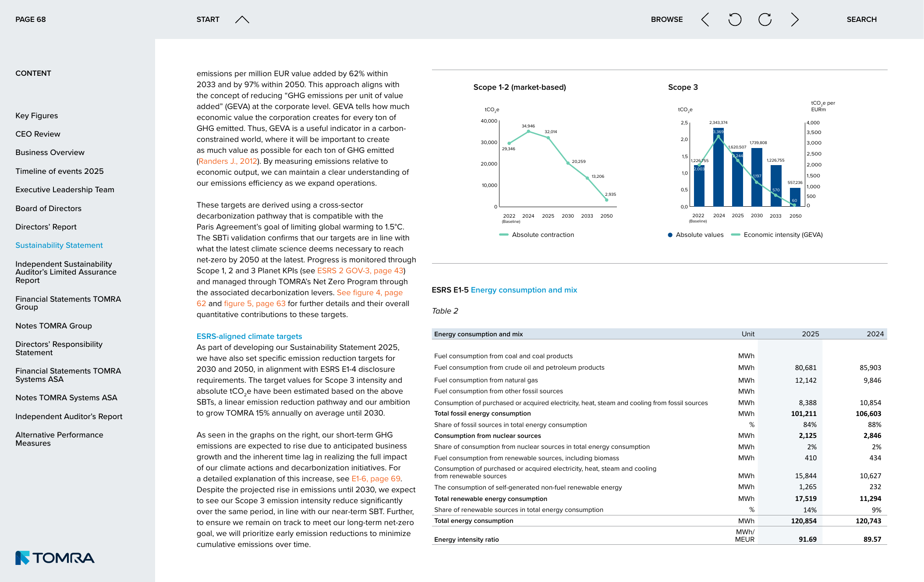This screenshot has width=924, height=582.
Task: Click the 34,946 data point on Scope 1-2 chart
Action: (528, 131)
